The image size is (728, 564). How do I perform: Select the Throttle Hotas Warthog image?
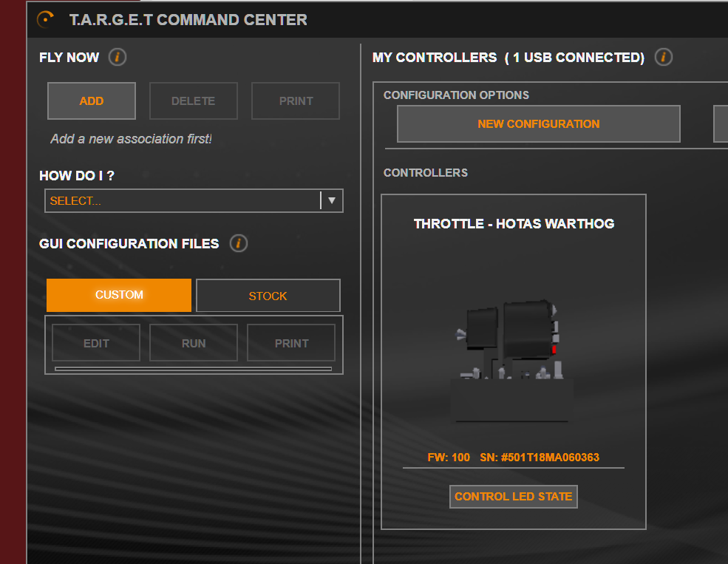click(x=511, y=361)
